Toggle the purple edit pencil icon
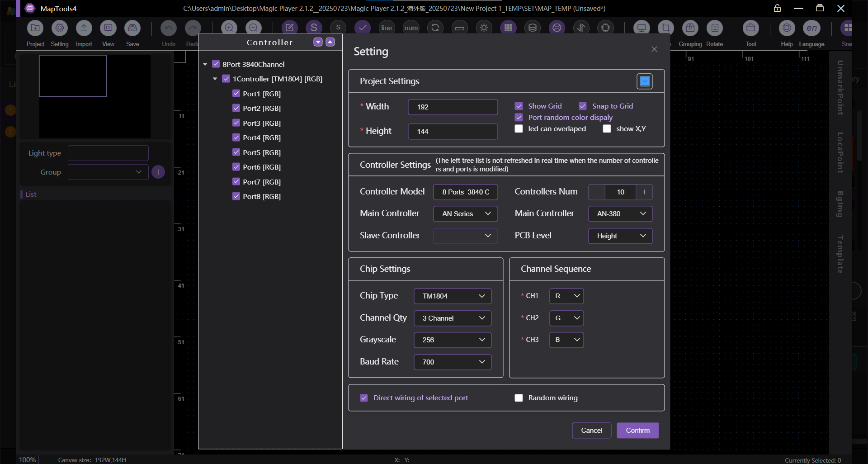This screenshot has height=464, width=868. [x=290, y=28]
